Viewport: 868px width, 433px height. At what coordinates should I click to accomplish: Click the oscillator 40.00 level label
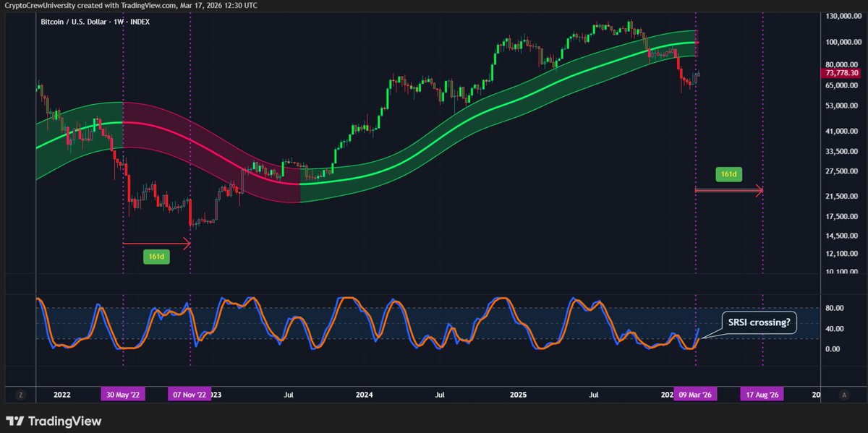[835, 329]
